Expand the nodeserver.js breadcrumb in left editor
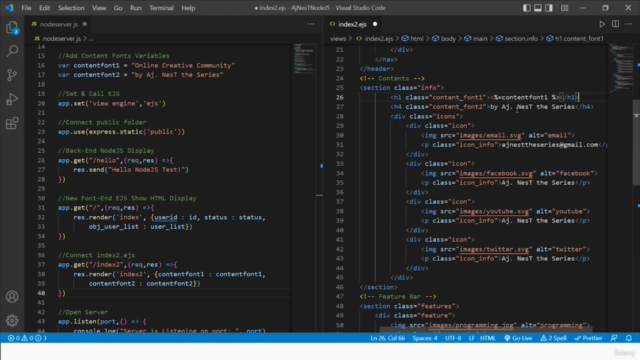Image resolution: width=640 pixels, height=360 pixels. point(62,38)
